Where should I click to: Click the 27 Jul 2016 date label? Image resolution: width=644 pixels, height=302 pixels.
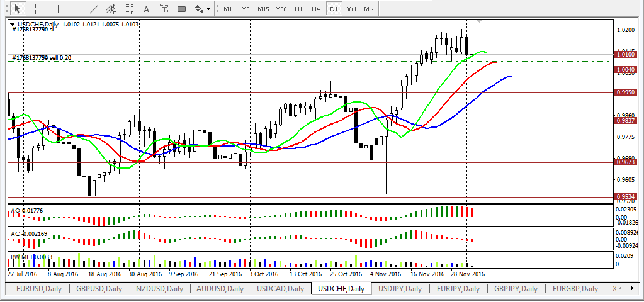coord(23,274)
